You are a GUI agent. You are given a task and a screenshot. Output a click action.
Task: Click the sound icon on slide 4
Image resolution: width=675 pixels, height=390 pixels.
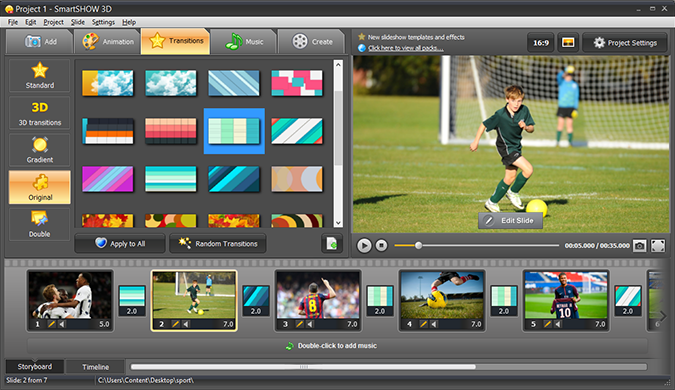click(434, 324)
